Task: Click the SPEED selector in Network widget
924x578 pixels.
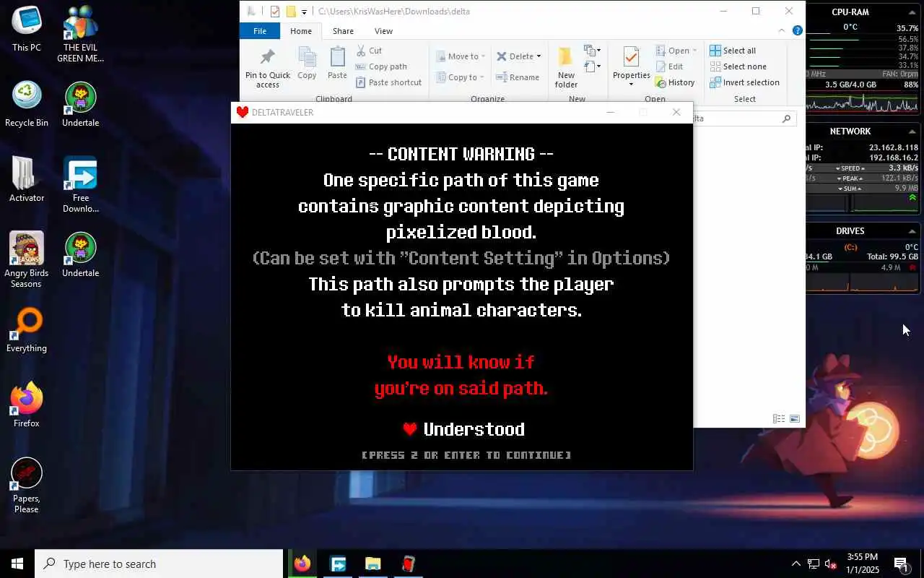Action: coord(850,168)
